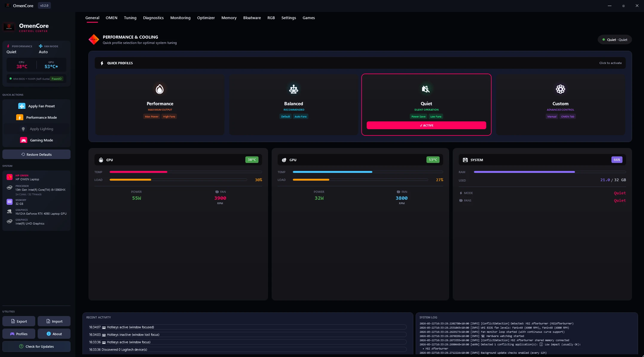
Task: Click the Balanced scales icon
Action: tap(294, 89)
